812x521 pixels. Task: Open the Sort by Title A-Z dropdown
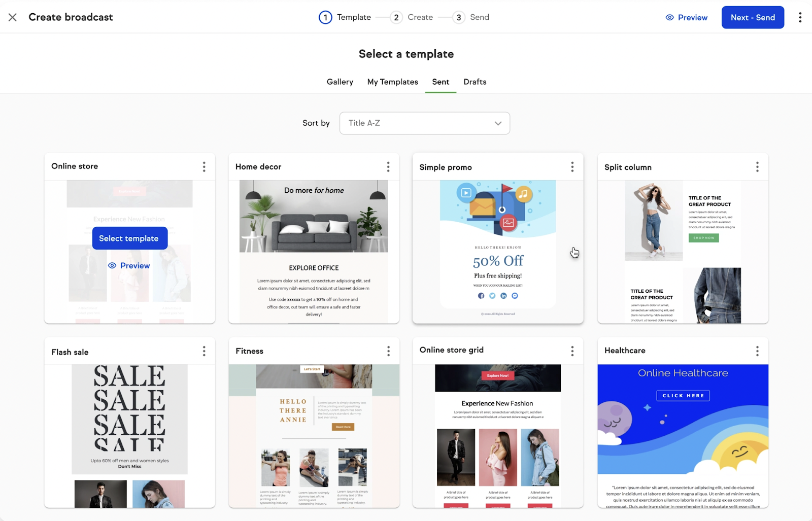[x=424, y=123]
